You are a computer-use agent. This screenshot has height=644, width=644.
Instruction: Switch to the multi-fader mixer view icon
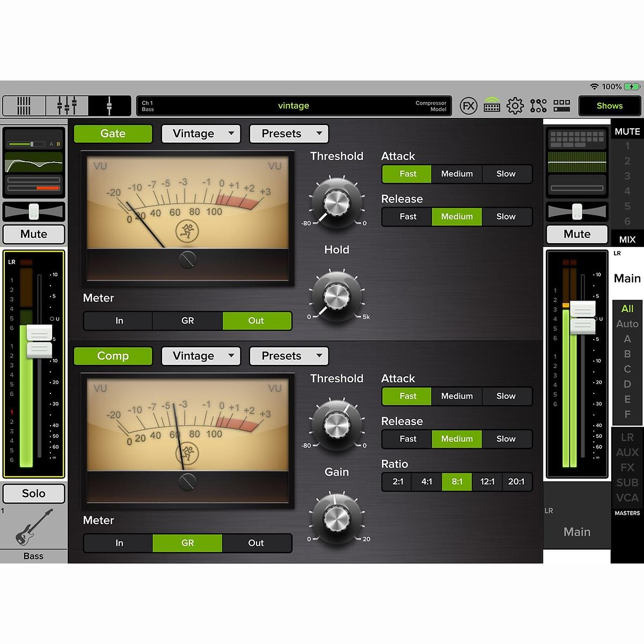coord(67,105)
